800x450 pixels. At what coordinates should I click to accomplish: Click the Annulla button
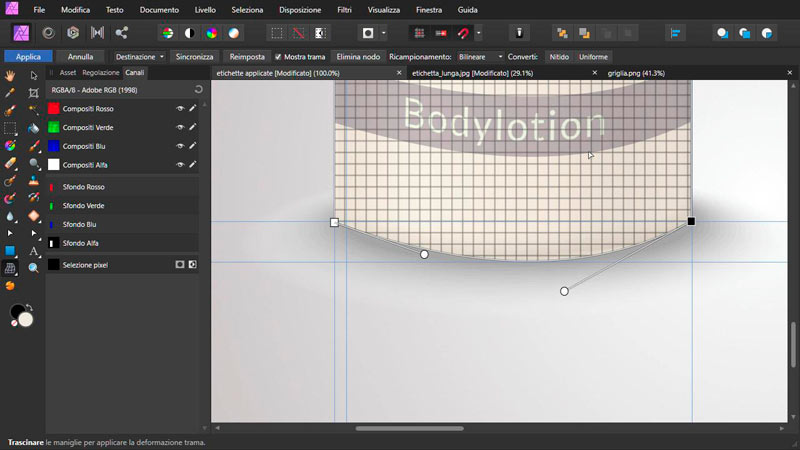pos(80,57)
